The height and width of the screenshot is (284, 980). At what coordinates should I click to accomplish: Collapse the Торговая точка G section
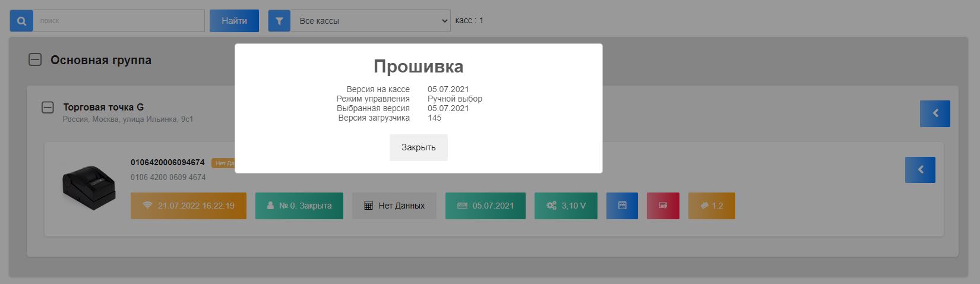pyautogui.click(x=48, y=108)
